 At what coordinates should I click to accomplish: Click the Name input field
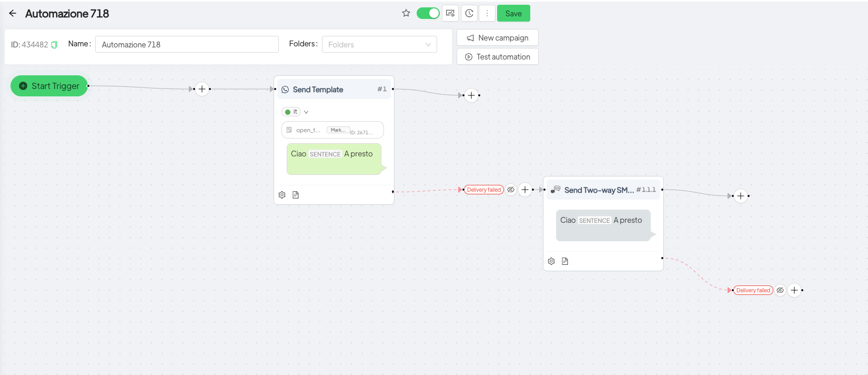tap(187, 44)
